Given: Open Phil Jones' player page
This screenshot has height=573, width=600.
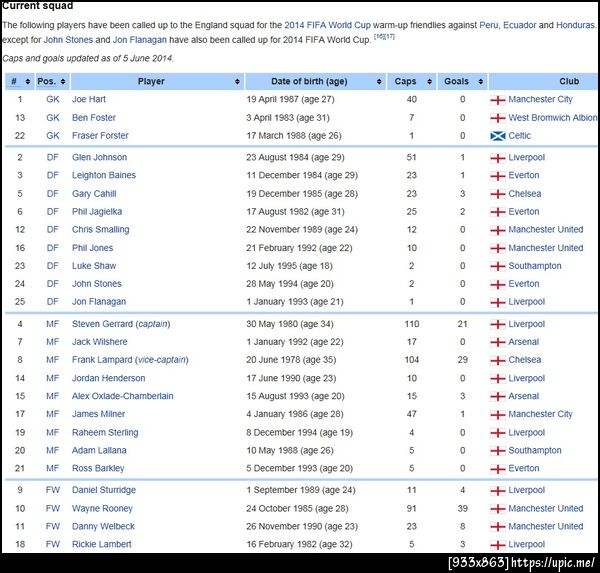Looking at the screenshot, I should pos(93,248).
